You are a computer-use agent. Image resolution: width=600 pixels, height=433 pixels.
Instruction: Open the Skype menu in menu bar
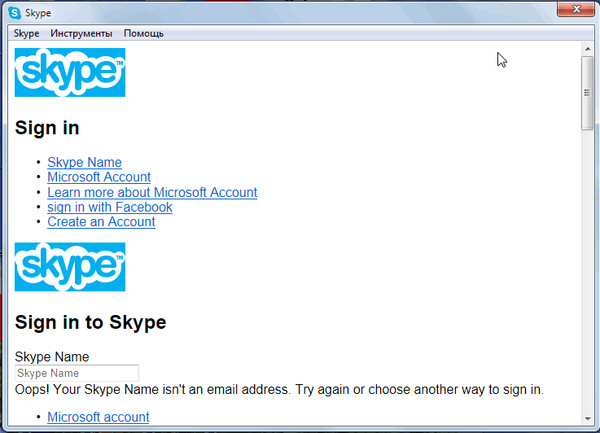point(26,34)
